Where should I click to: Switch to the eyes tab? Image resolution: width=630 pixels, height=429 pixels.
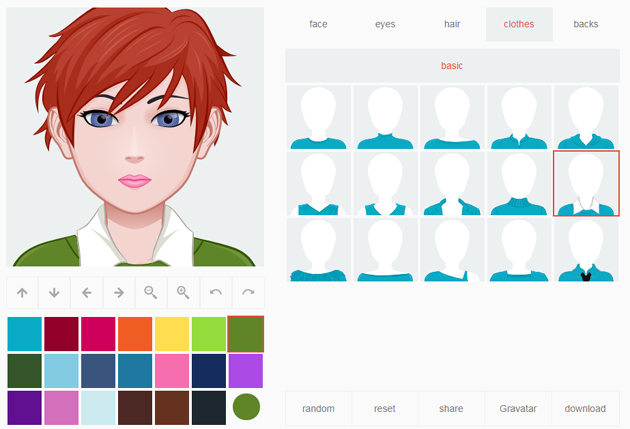(x=385, y=24)
